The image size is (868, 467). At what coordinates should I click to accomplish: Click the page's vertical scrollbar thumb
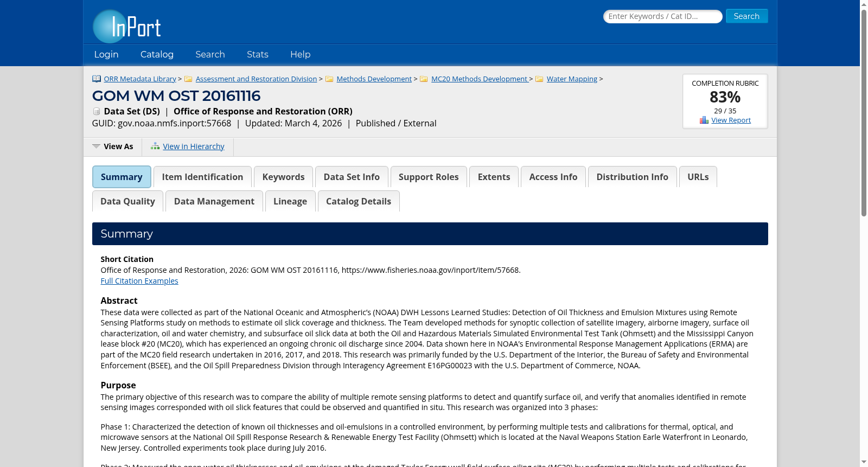[864, 113]
